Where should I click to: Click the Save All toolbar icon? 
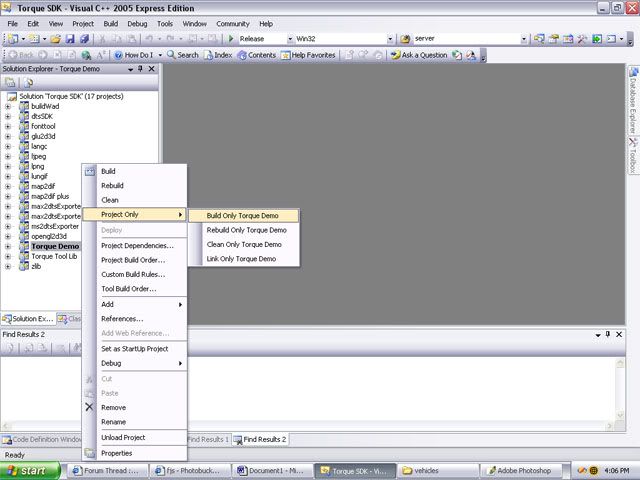(x=84, y=39)
